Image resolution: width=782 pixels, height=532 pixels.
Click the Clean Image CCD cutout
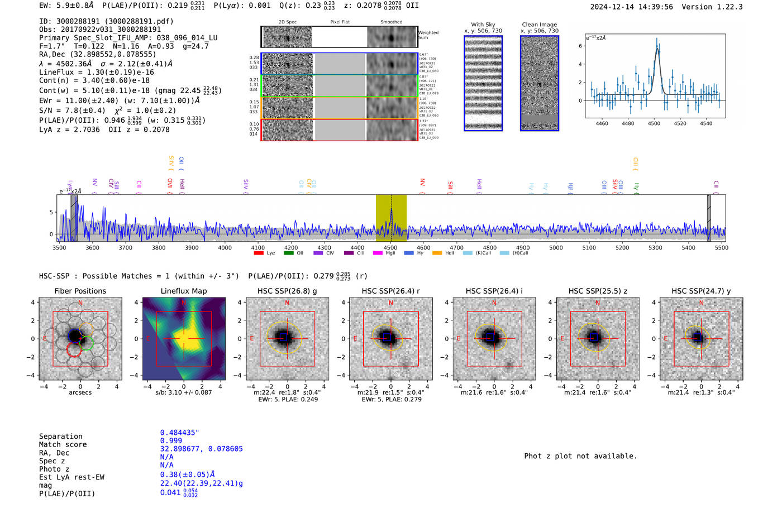click(x=540, y=83)
